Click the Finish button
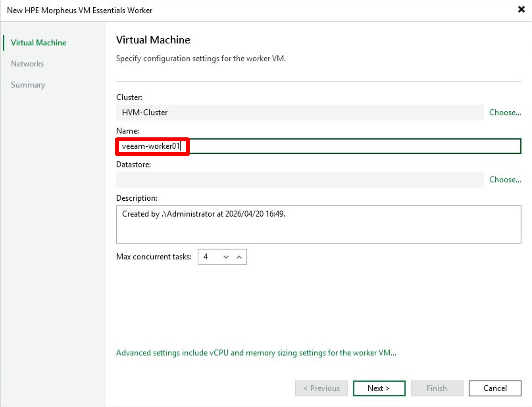Viewport: 532px width, 407px height. [437, 388]
